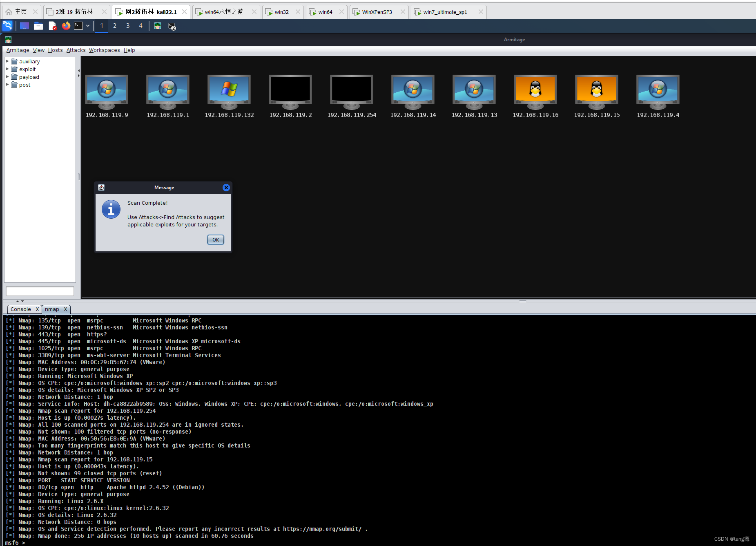Open the View menu
Viewport: 756px width, 546px height.
(x=39, y=50)
